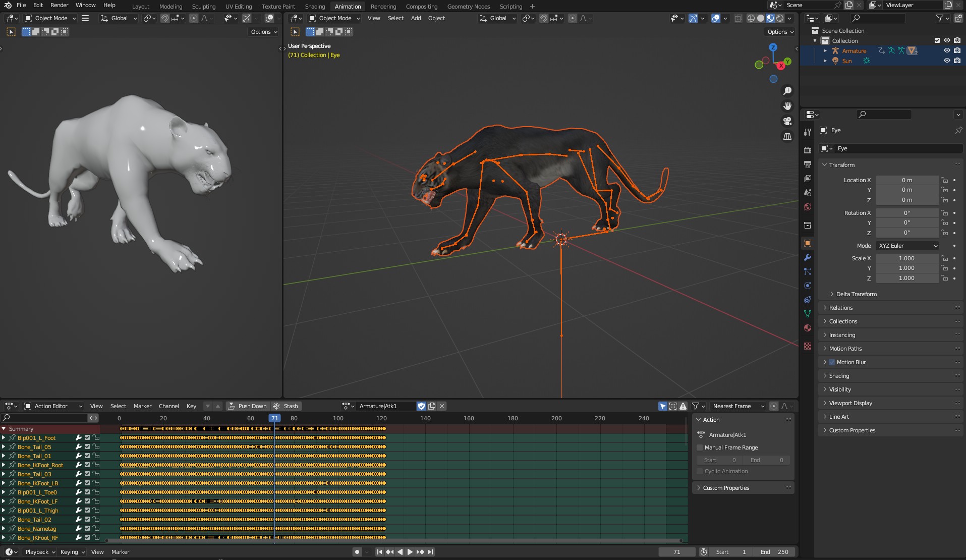This screenshot has width=966, height=560.
Task: Click the zoom magnifier icon in viewport
Action: pos(787,91)
